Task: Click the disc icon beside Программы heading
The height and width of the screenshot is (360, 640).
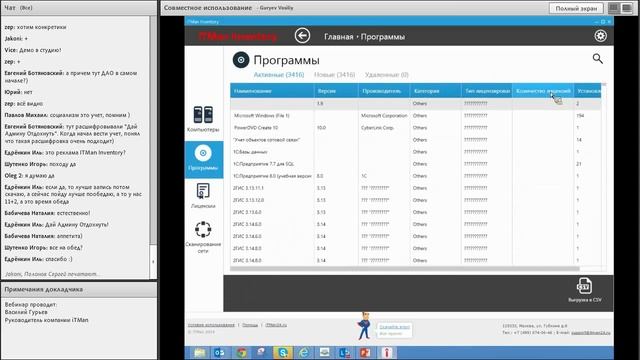Action: [241, 60]
